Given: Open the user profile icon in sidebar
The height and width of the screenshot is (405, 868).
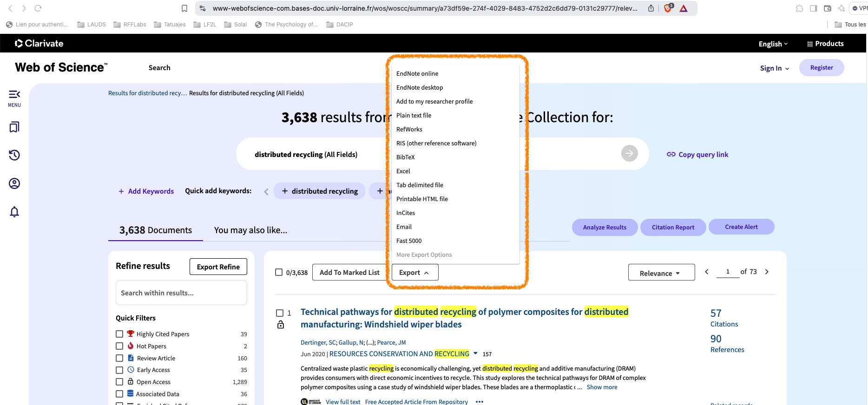Looking at the screenshot, I should [x=14, y=183].
